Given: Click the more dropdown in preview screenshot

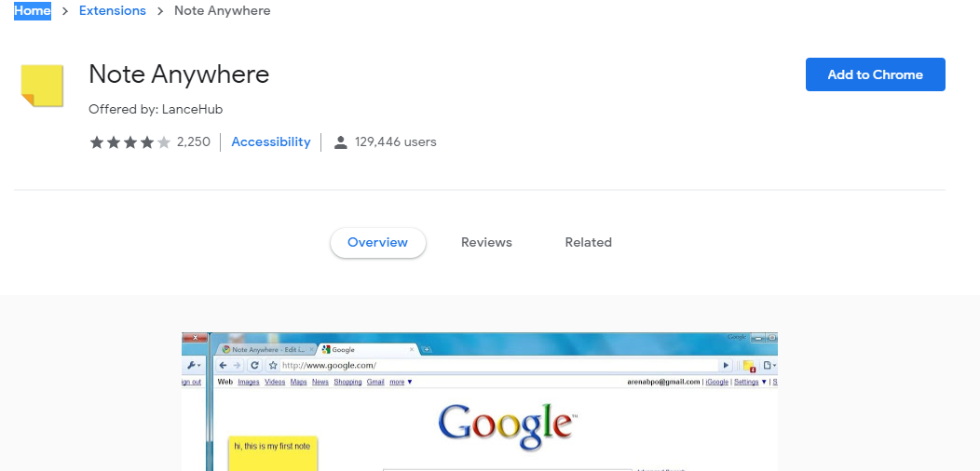Looking at the screenshot, I should pos(400,382).
